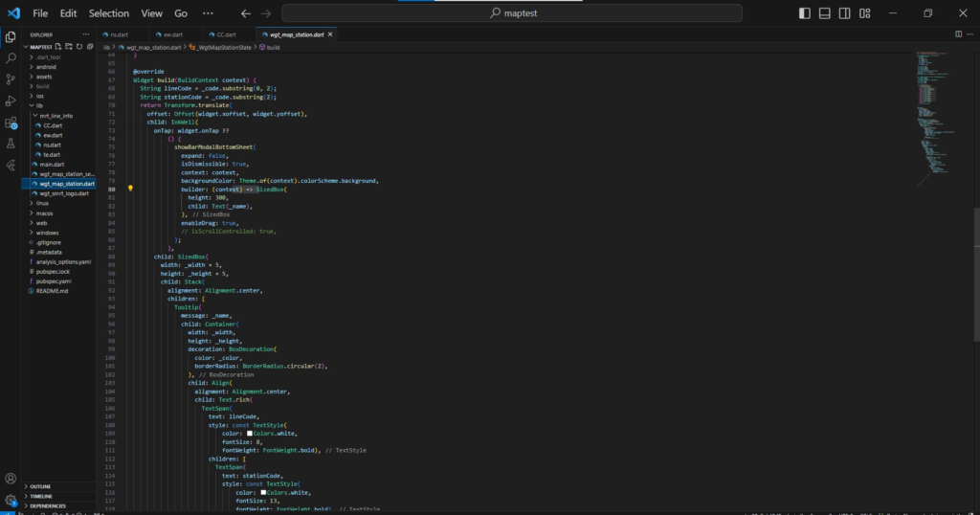Open the Source Control view
Screen dimensions: 980x515
pyautogui.click(x=11, y=80)
